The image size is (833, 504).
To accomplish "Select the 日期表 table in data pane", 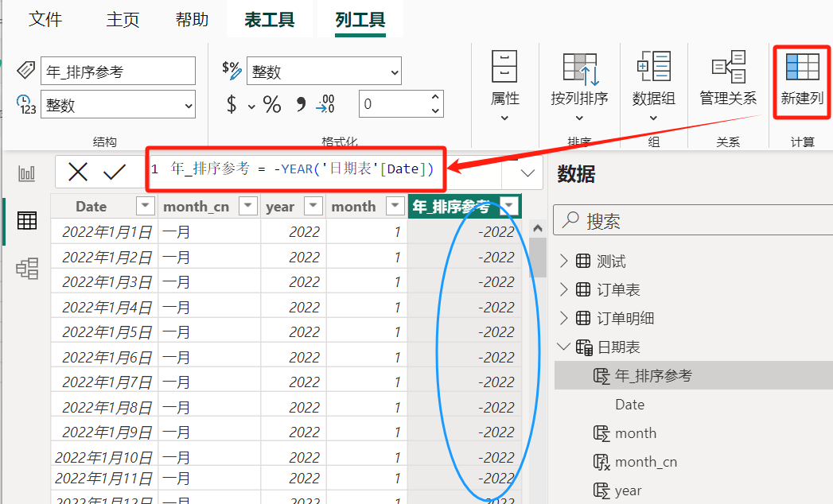I will [618, 347].
